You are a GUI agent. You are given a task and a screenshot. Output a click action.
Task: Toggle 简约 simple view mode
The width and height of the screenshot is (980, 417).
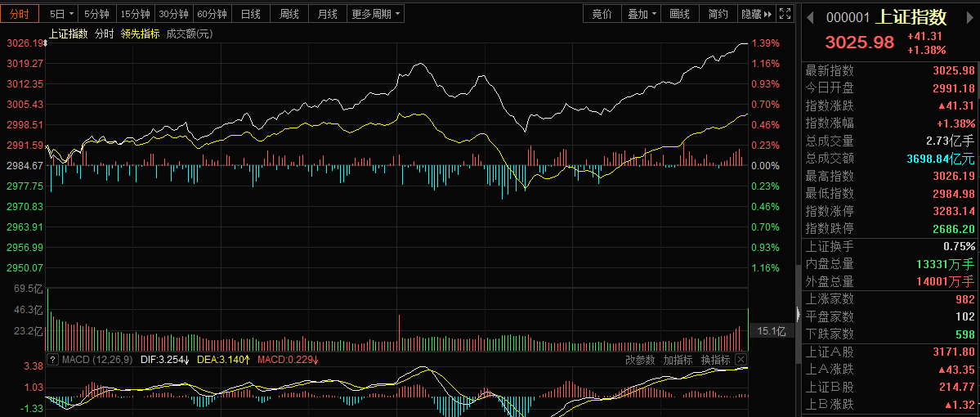718,14
